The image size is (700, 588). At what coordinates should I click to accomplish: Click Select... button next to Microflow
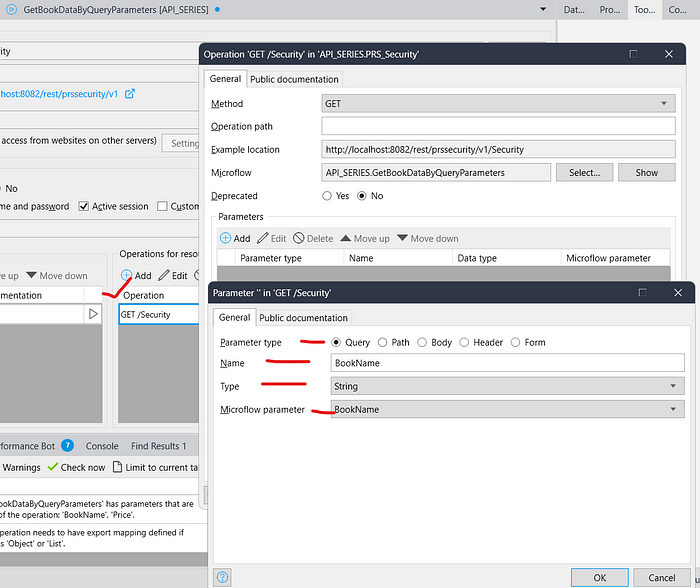(584, 172)
